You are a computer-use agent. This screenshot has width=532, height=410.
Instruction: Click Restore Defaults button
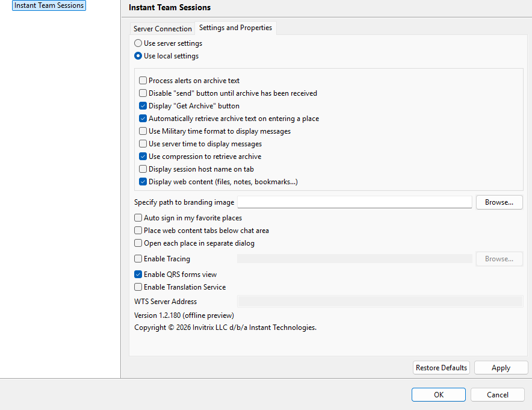[x=441, y=368]
